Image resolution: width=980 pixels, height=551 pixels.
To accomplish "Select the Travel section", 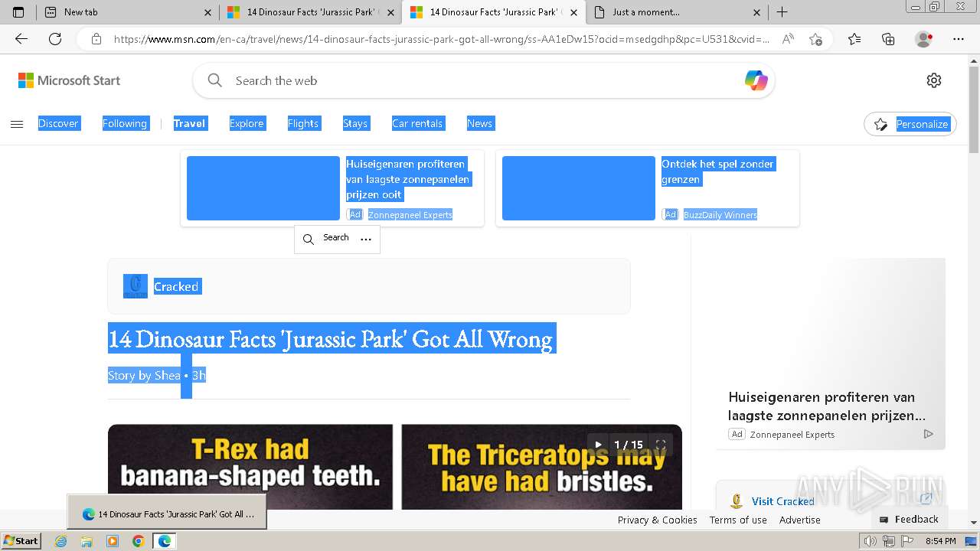I will coord(189,123).
